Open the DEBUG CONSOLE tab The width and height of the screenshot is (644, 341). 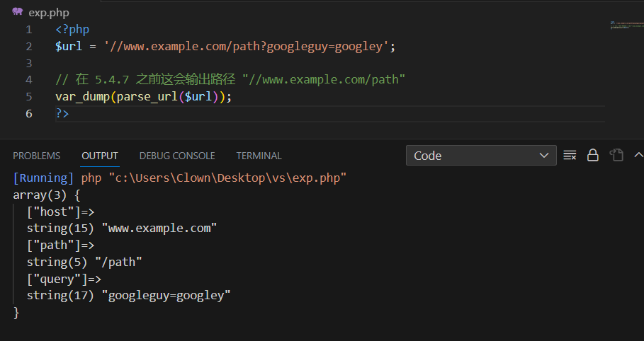pos(177,156)
